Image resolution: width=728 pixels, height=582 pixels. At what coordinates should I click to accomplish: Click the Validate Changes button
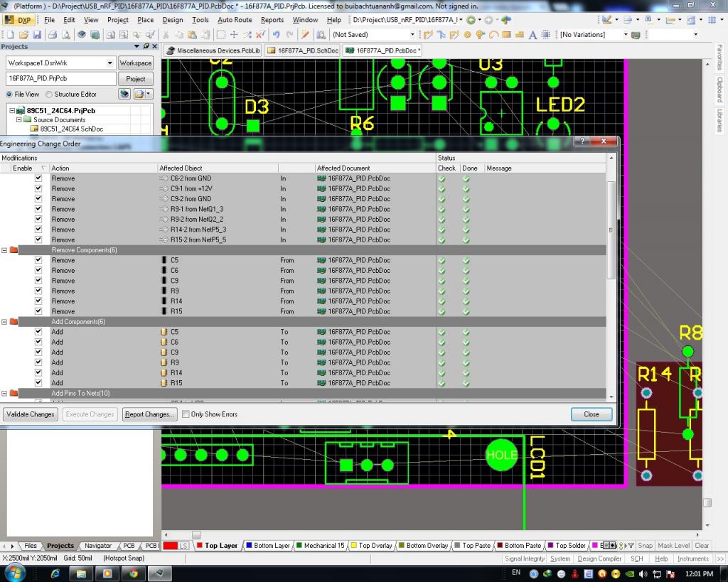(30, 414)
